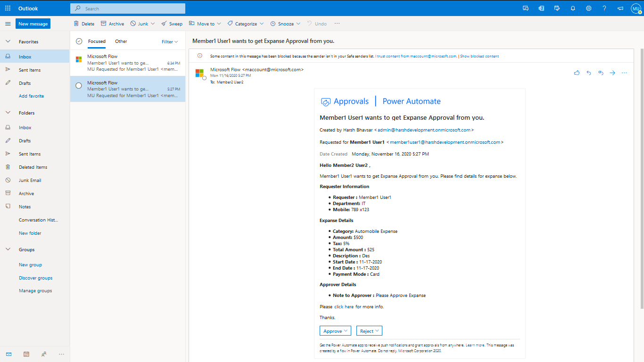
Task: Click the feedback megaphone icon
Action: [x=620, y=8]
